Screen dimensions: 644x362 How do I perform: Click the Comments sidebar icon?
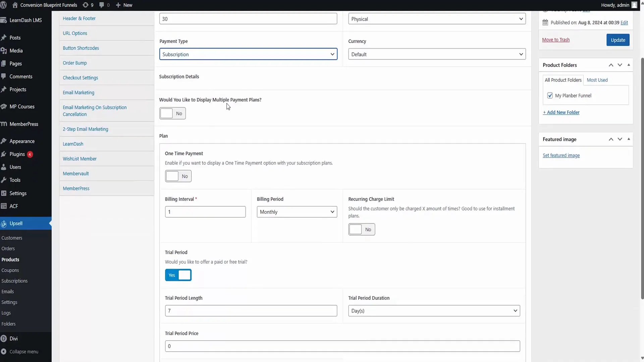(x=4, y=76)
